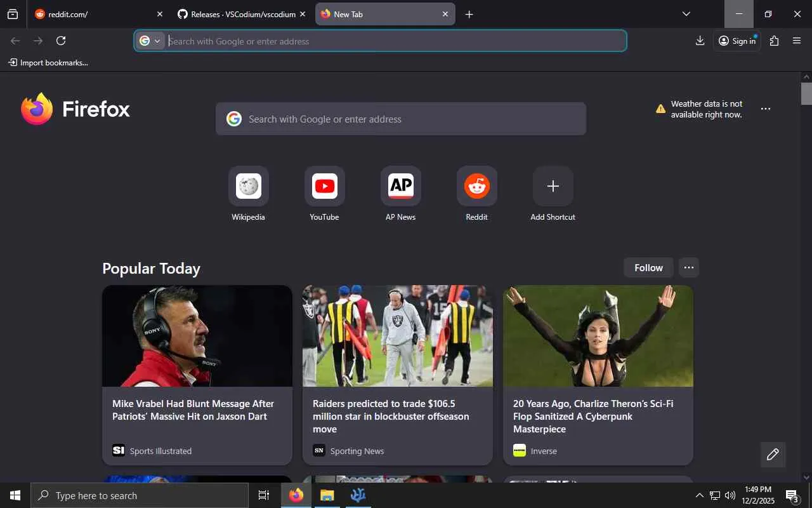The width and height of the screenshot is (812, 508).
Task: Show hidden system tray icons
Action: point(699,495)
